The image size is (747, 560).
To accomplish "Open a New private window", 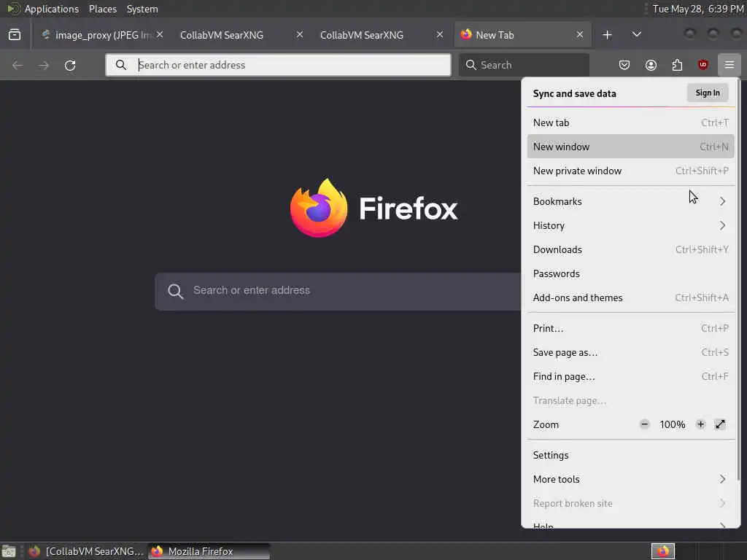I will (x=631, y=171).
